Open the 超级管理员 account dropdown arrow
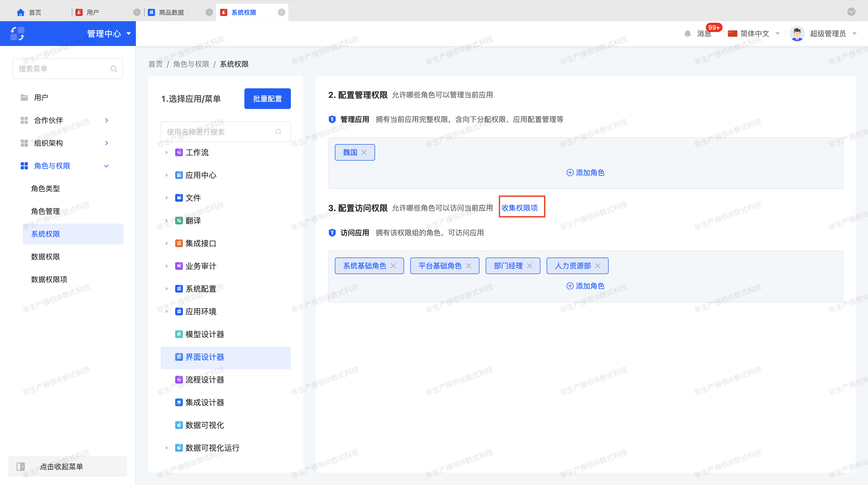 [855, 34]
